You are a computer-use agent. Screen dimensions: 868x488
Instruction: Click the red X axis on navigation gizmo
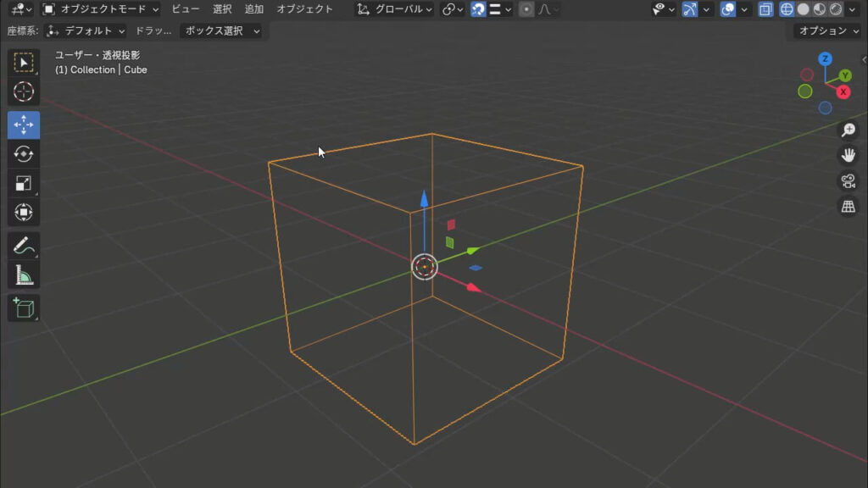(x=843, y=91)
